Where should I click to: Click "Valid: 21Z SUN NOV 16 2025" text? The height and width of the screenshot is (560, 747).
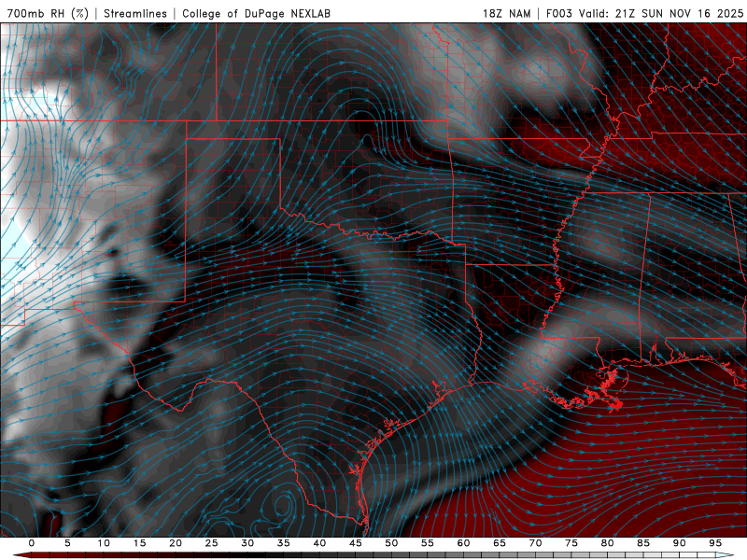[661, 13]
